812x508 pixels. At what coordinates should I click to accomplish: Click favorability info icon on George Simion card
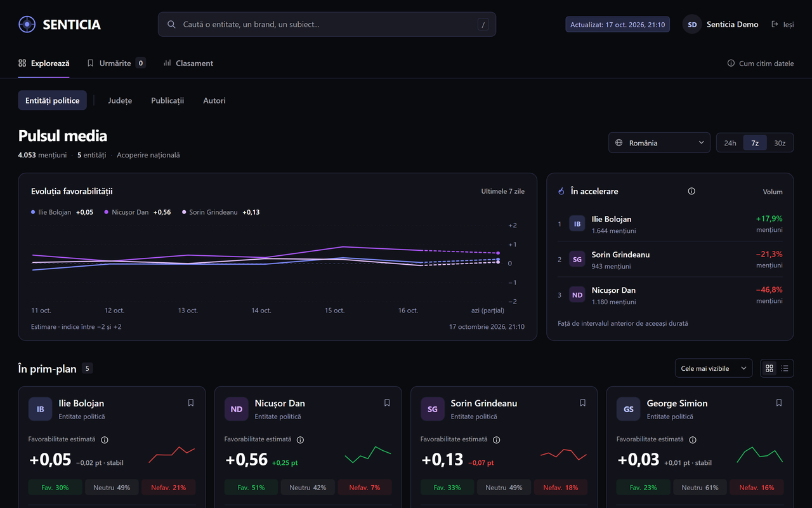pos(693,440)
